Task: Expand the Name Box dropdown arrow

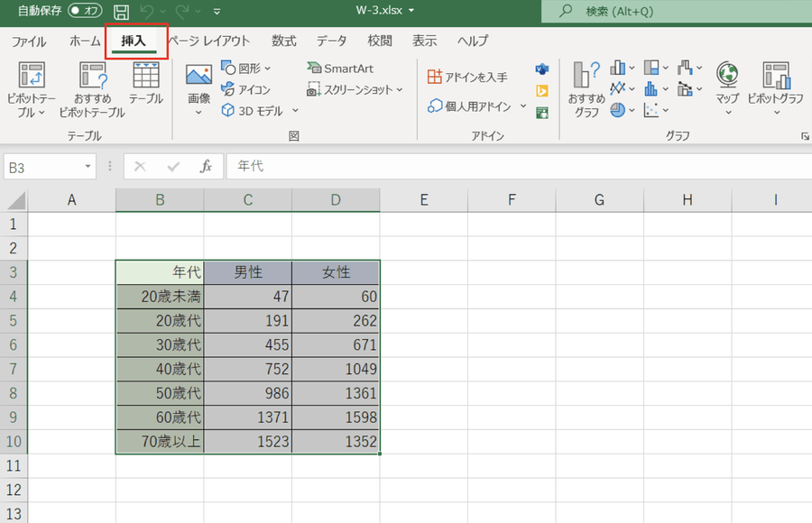Action: [x=88, y=167]
